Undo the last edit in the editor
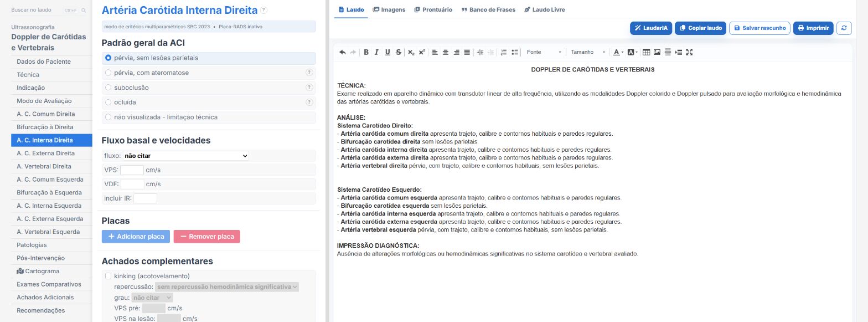The image size is (868, 322). [x=343, y=52]
